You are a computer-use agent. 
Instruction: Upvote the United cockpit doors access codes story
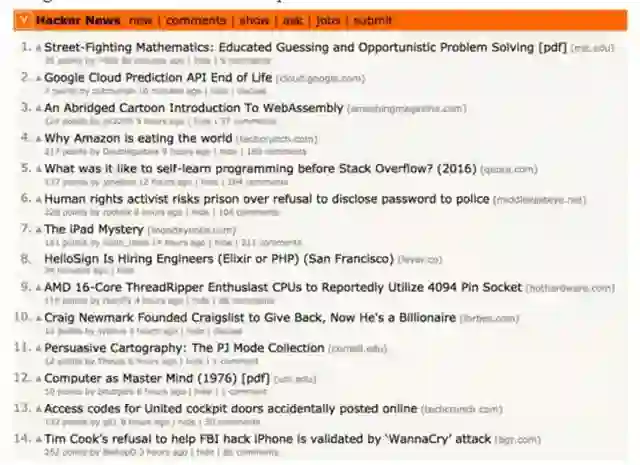point(38,409)
